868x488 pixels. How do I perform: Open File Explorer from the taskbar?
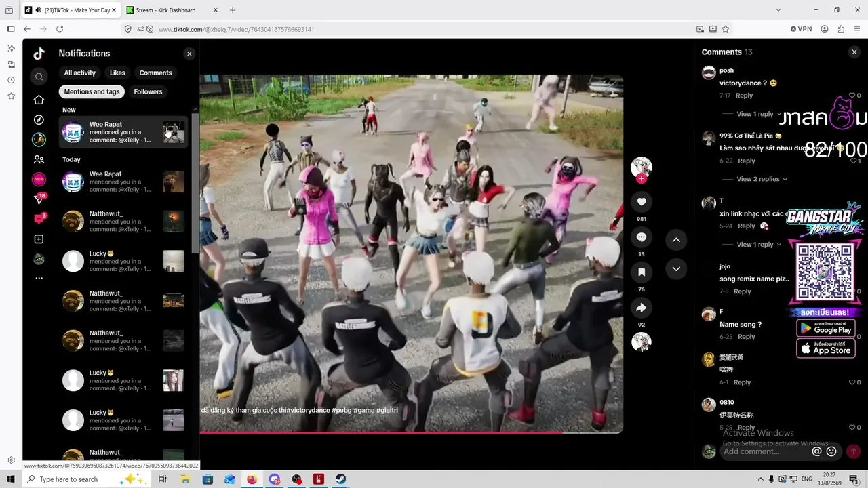click(185, 479)
